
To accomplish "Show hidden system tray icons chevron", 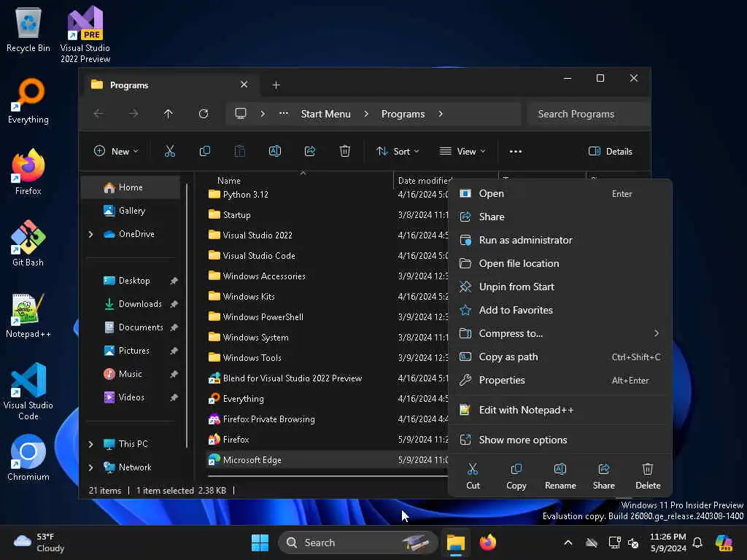I will [568, 542].
